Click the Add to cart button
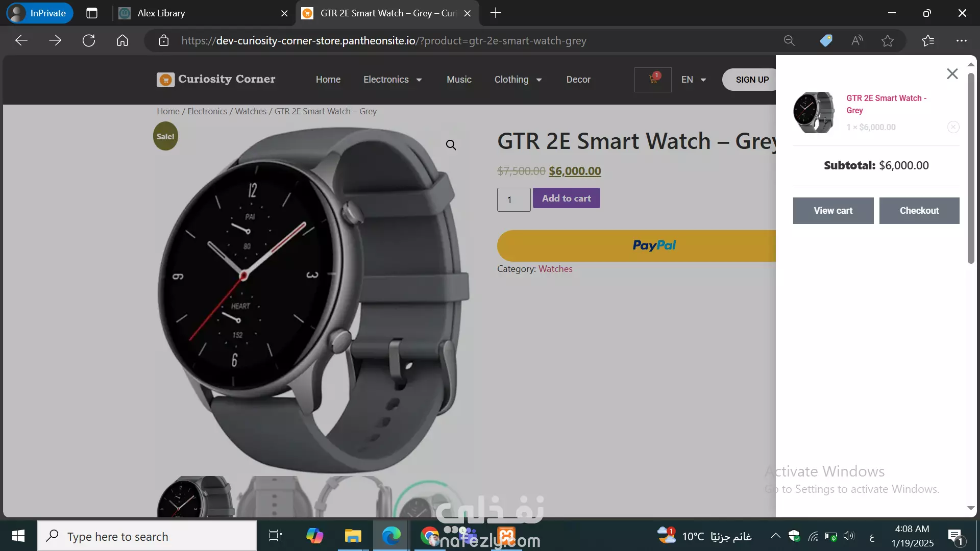Viewport: 980px width, 551px height. (567, 198)
